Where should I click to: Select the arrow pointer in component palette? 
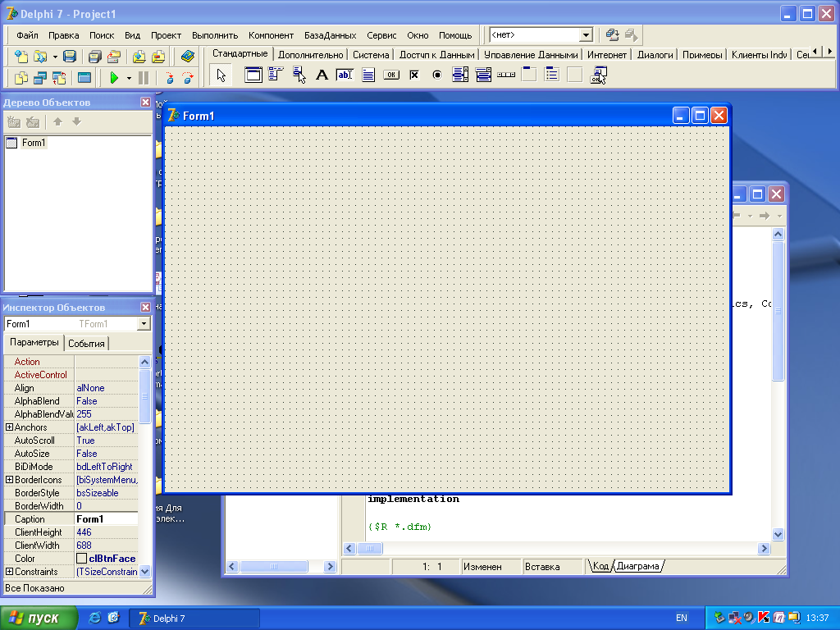click(221, 75)
